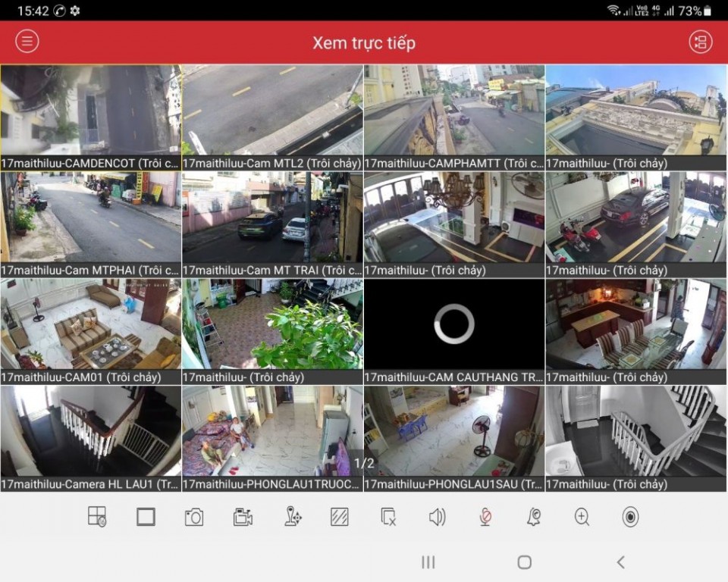Viewport: 728px width, 582px height.
Task: Select the Camera HL LAU1 stairway feed
Action: tap(90, 439)
